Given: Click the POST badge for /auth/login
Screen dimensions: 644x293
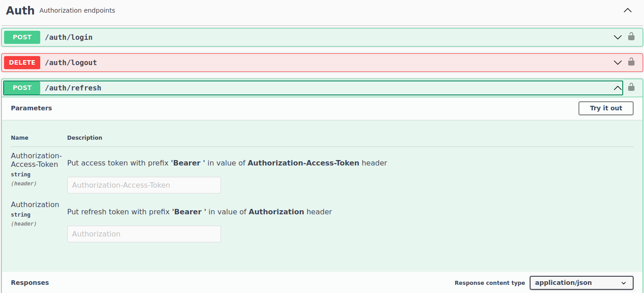Looking at the screenshot, I should click(x=22, y=37).
